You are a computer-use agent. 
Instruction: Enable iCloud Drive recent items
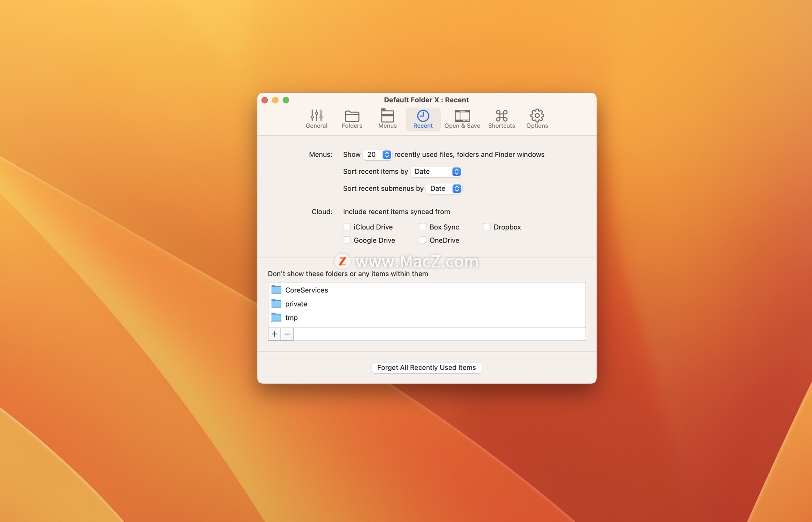point(347,227)
